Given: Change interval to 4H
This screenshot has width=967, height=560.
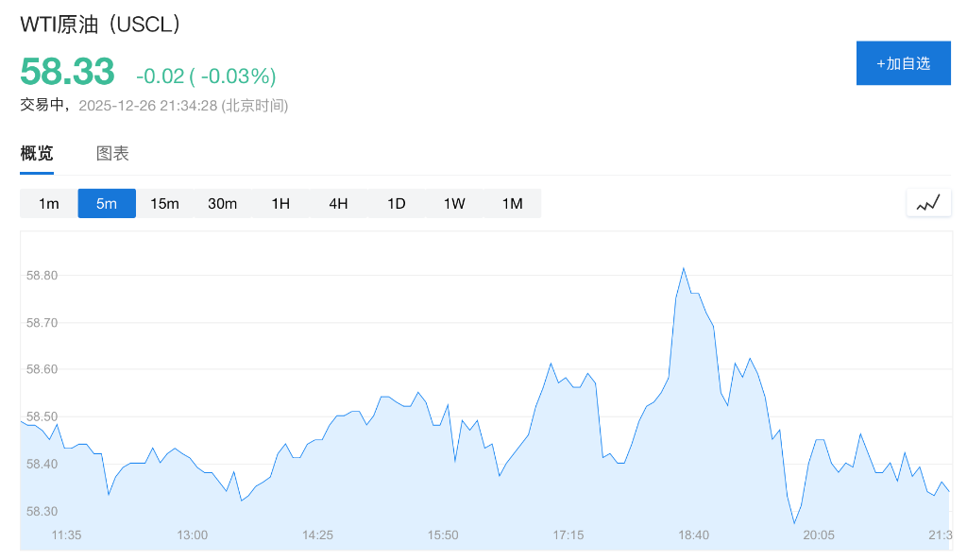Looking at the screenshot, I should pyautogui.click(x=338, y=204).
